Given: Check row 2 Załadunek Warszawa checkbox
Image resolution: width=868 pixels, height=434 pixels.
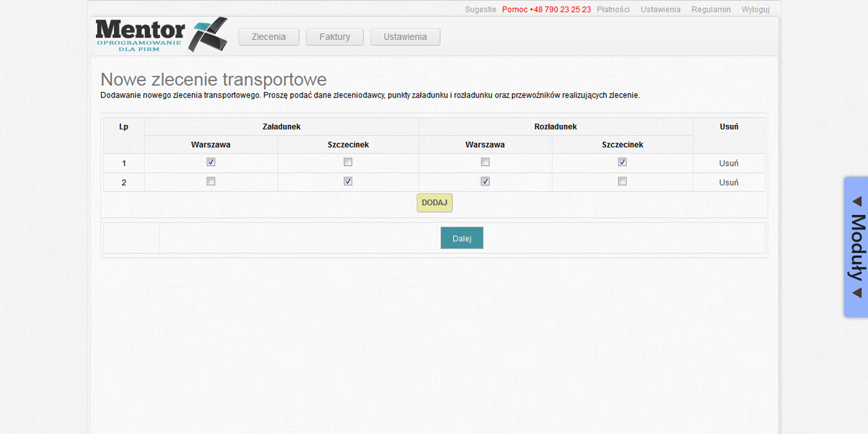Looking at the screenshot, I should 211,181.
